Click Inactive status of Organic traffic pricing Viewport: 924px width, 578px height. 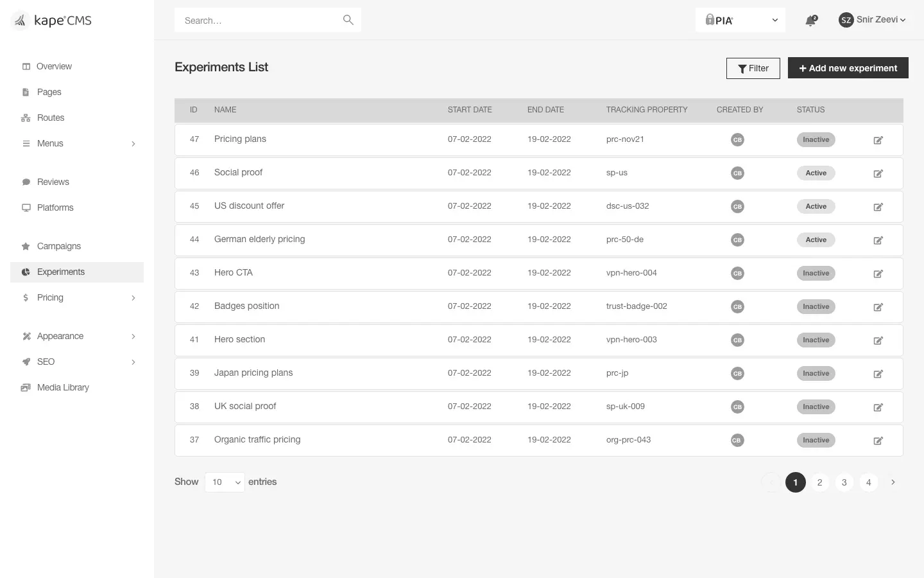tap(816, 440)
